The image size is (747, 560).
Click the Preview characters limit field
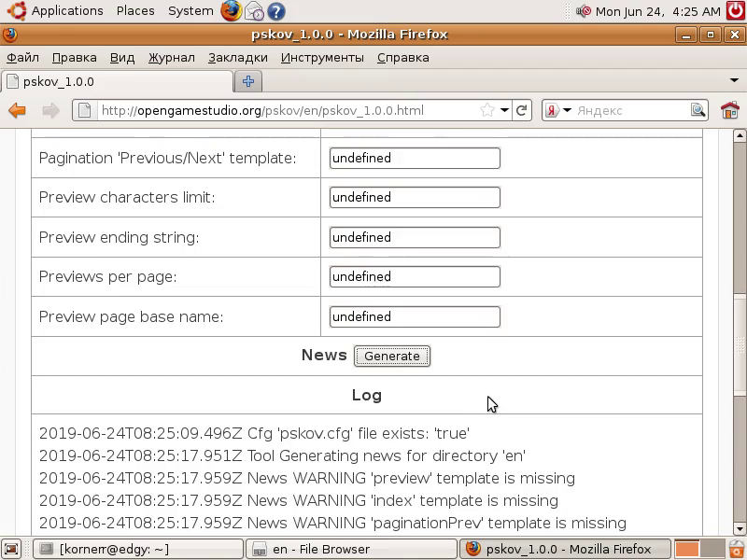[x=415, y=198]
